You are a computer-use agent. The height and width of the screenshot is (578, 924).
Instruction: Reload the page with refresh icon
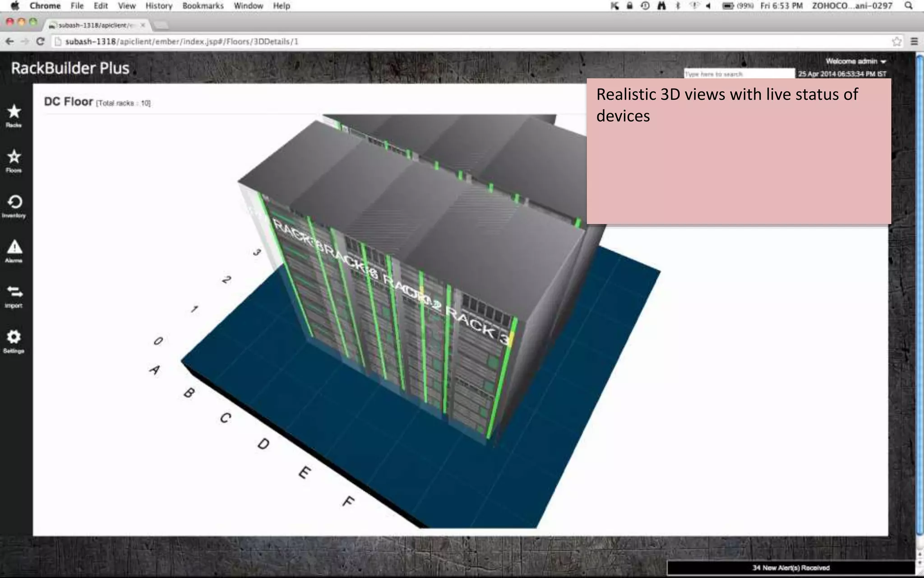tap(40, 42)
